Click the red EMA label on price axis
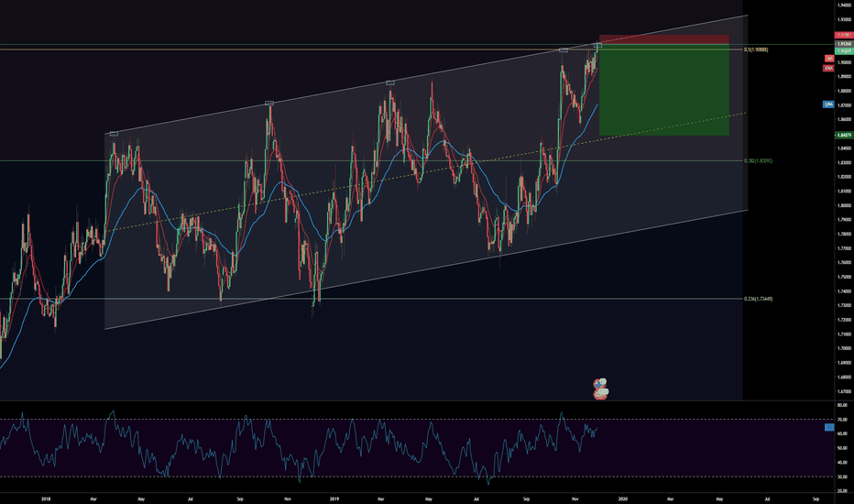Screen dimensions: 854x504 pyautogui.click(x=827, y=67)
